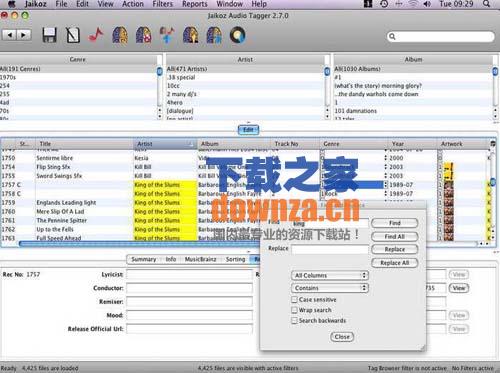Switch to the Sorting tab

tap(235, 259)
